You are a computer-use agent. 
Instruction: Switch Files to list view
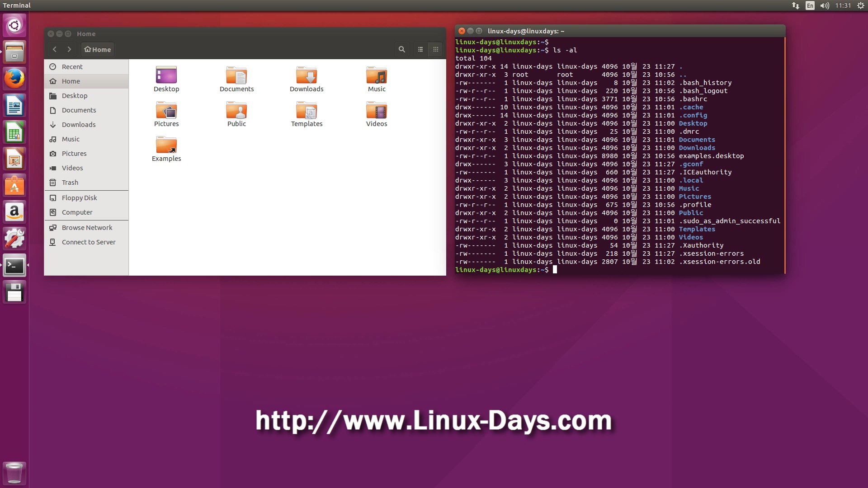(x=420, y=49)
